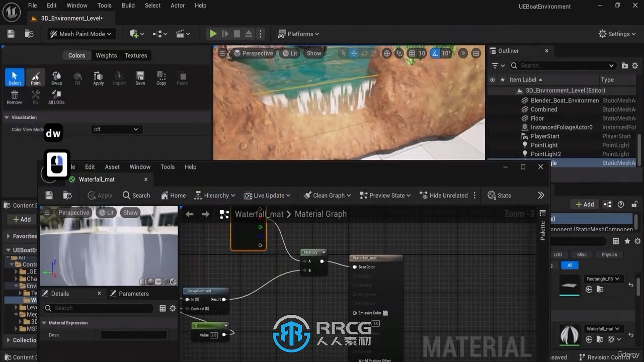644x362 pixels.
Task: Open Stats panel in material editor
Action: pos(500,196)
